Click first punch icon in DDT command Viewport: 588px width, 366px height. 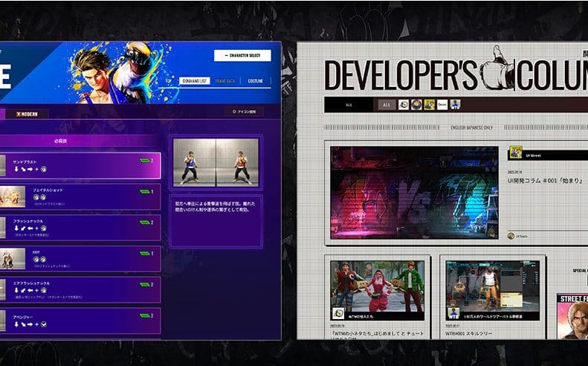(x=36, y=259)
